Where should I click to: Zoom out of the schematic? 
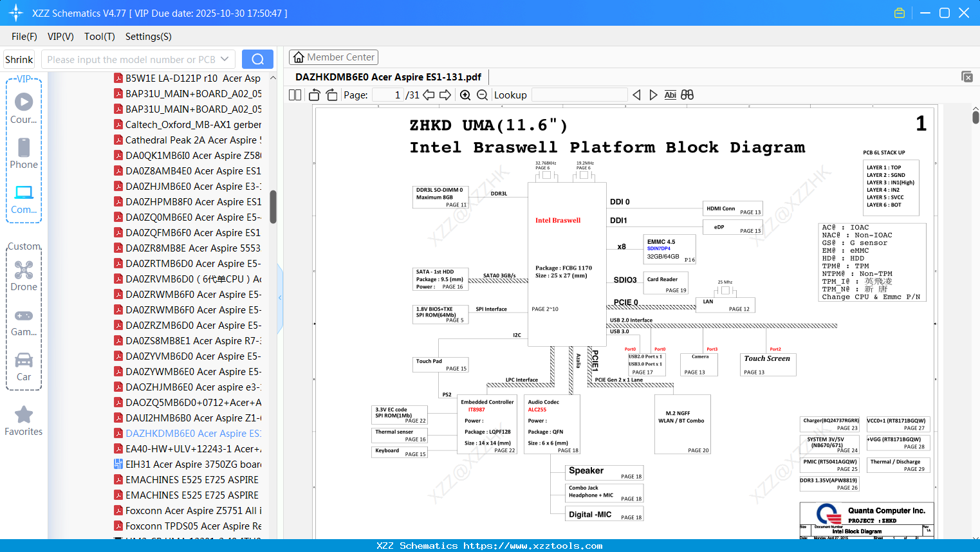tap(482, 95)
